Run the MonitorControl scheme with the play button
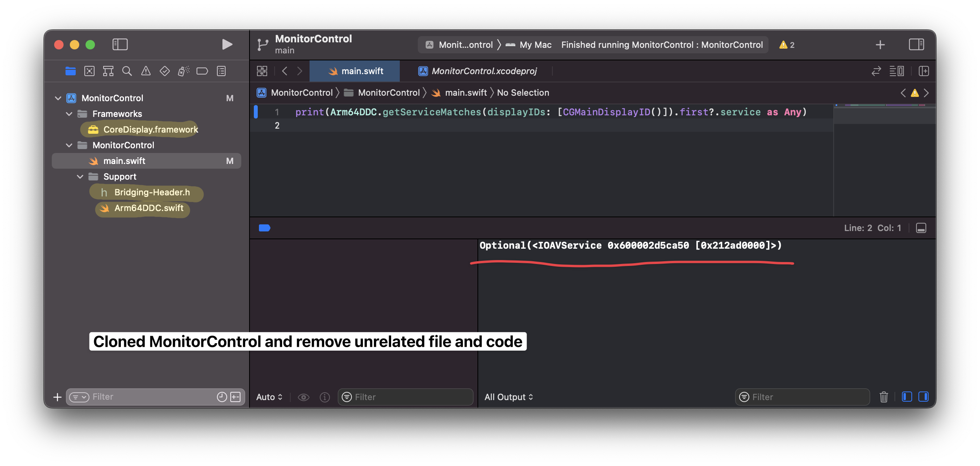The width and height of the screenshot is (980, 466). pos(226,44)
